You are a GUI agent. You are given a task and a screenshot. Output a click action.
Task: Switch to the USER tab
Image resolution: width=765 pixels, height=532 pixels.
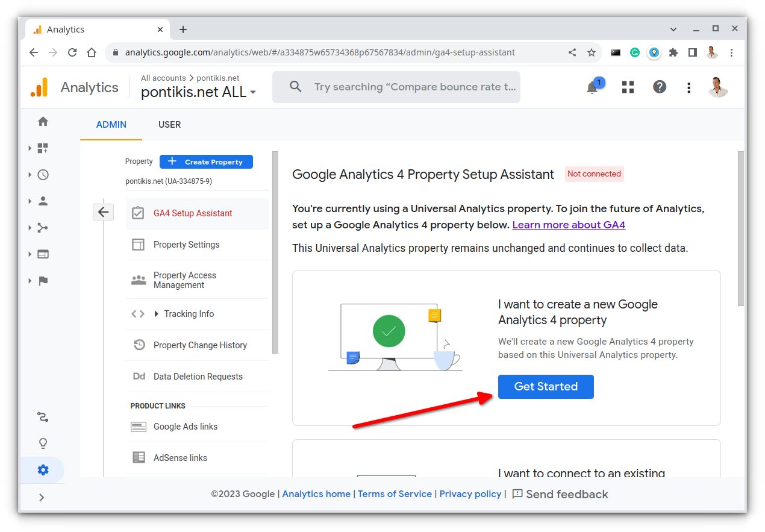(x=169, y=125)
